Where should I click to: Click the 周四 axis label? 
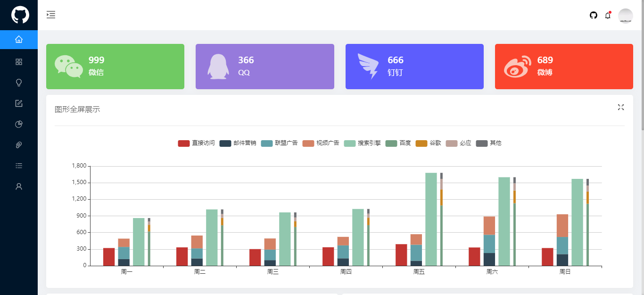(346, 272)
